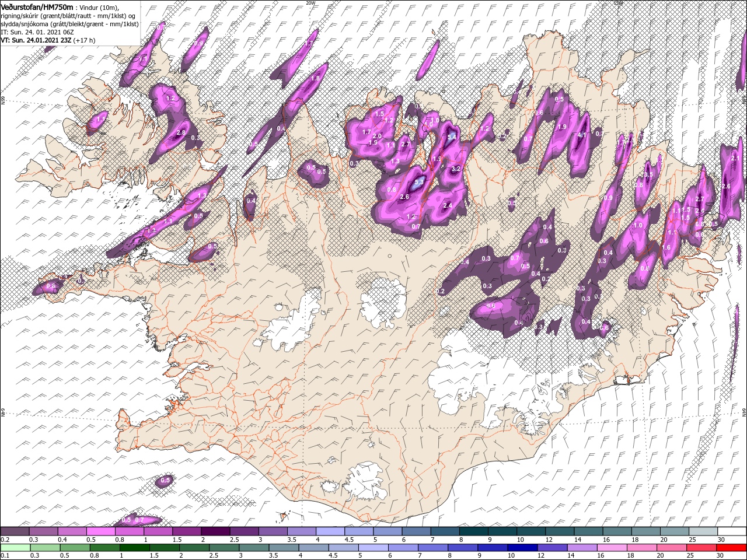This screenshot has width=747, height=560.
Task: Click the 3.2 precipitation value on the map
Action: click(x=456, y=169)
